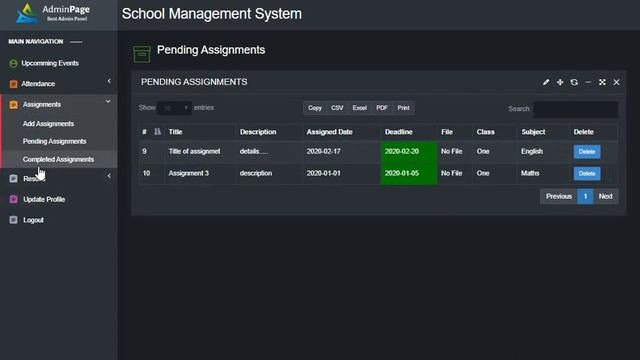Select page 1 in pagination
The width and height of the screenshot is (640, 360).
coord(585,196)
